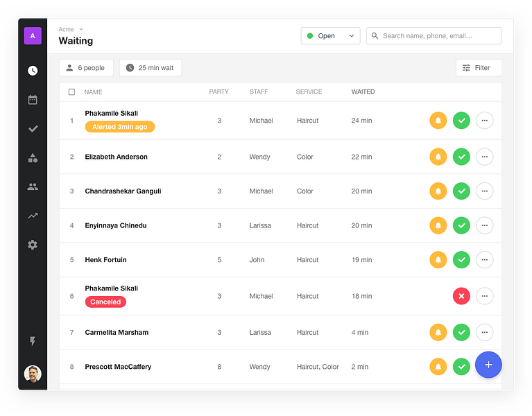Open the customers people icon in sidebar
Screen dimensions: 532x416
(33, 187)
